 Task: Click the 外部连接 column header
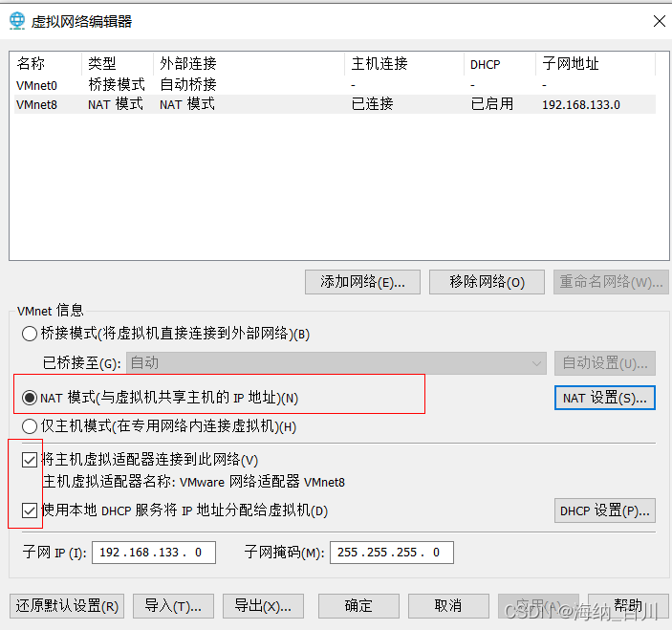(249, 64)
